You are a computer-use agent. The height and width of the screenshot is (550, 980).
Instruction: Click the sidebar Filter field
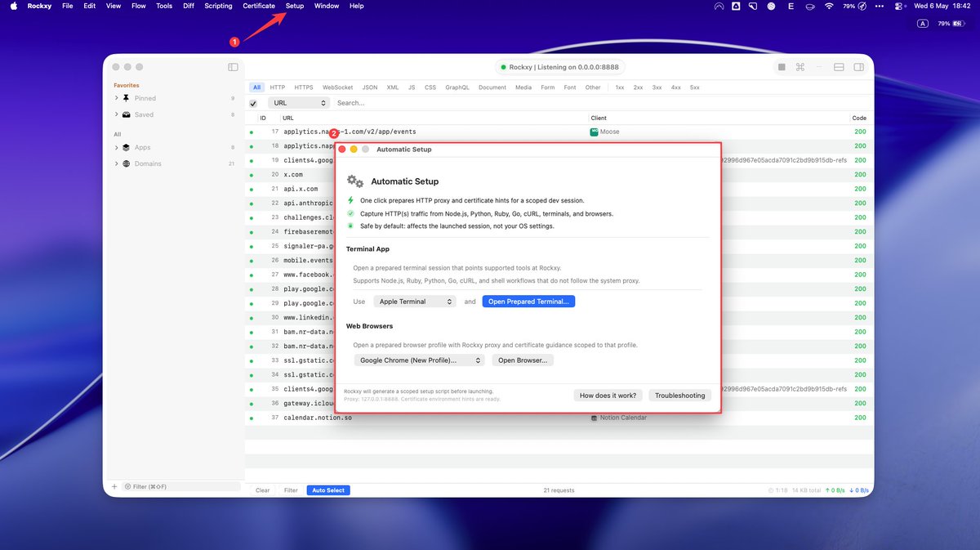pyautogui.click(x=180, y=486)
